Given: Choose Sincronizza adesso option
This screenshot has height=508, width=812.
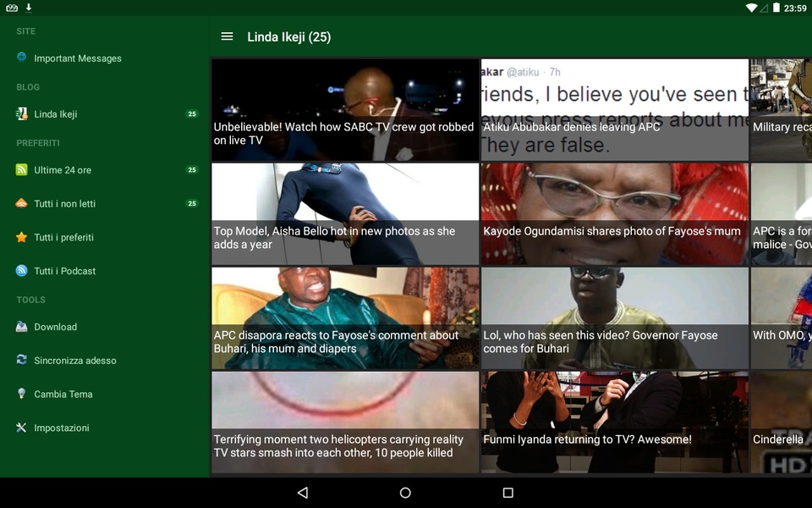Looking at the screenshot, I should point(105,361).
